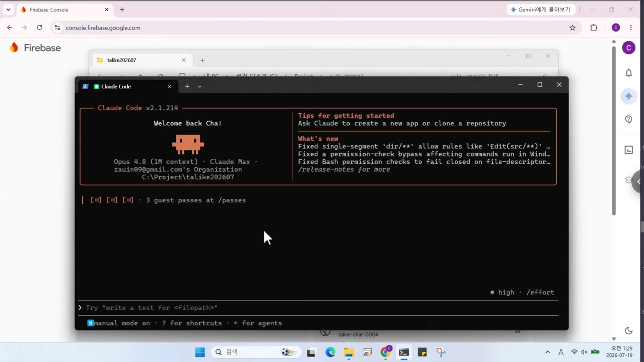Open Firebase notifications bell
This screenshot has width=644, height=362.
(628, 73)
